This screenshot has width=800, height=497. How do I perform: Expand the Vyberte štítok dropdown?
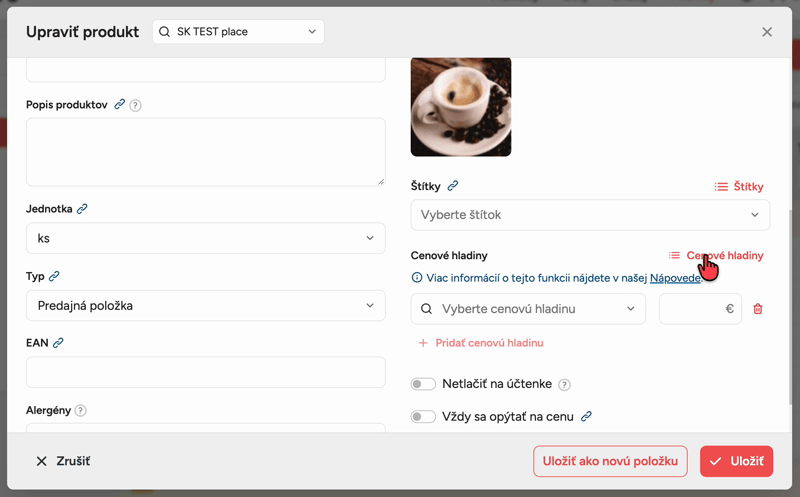click(590, 215)
